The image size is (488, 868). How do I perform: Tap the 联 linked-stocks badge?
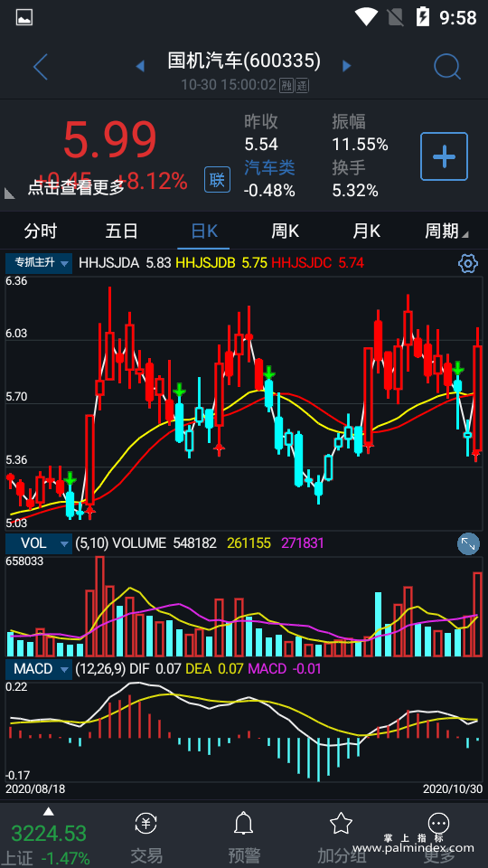(x=218, y=180)
